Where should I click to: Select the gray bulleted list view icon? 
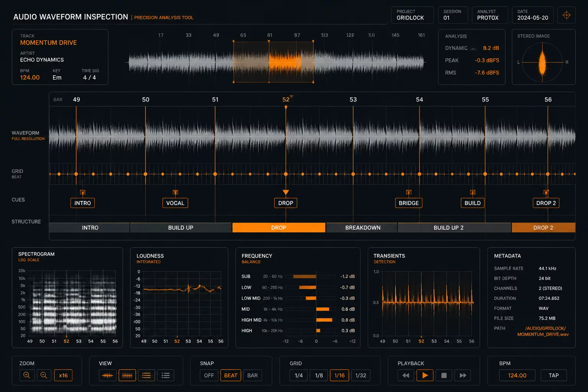click(x=166, y=375)
